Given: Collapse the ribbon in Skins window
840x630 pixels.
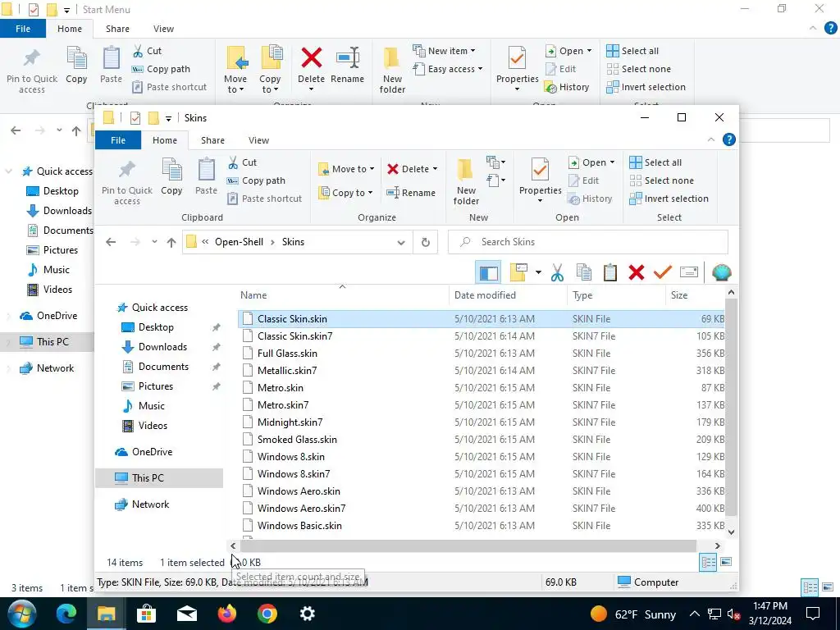Looking at the screenshot, I should click(711, 139).
